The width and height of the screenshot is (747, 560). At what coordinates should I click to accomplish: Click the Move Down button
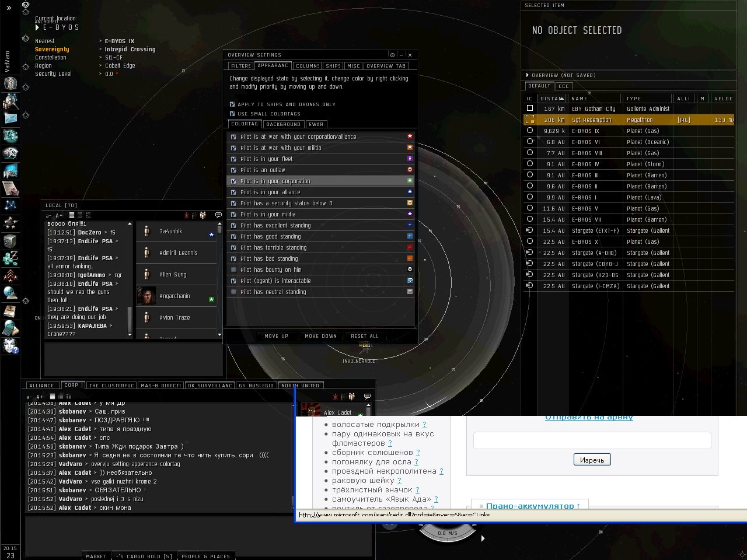point(320,336)
